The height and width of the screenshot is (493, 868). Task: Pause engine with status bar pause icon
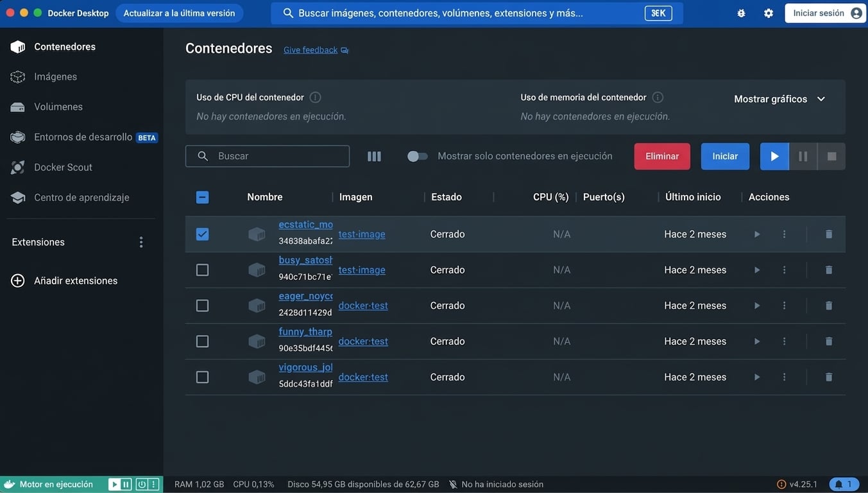(x=126, y=485)
